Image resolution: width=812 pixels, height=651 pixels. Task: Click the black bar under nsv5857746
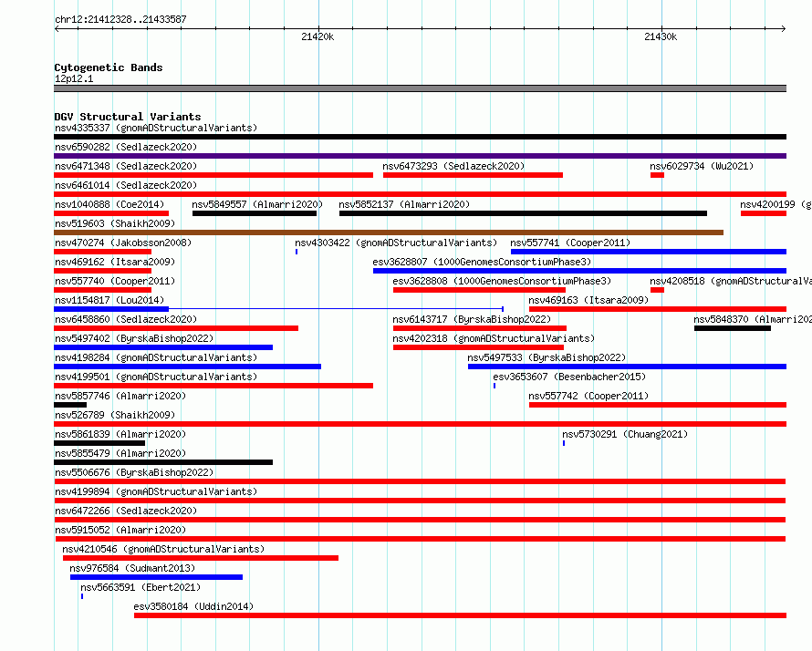(x=70, y=405)
